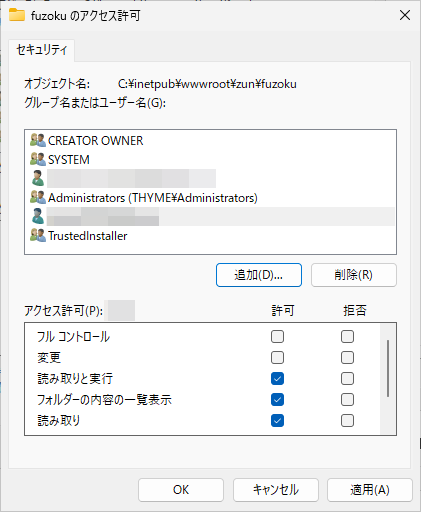Click the SYSTEM group icon
Image resolution: width=421 pixels, height=512 pixels.
tap(38, 159)
